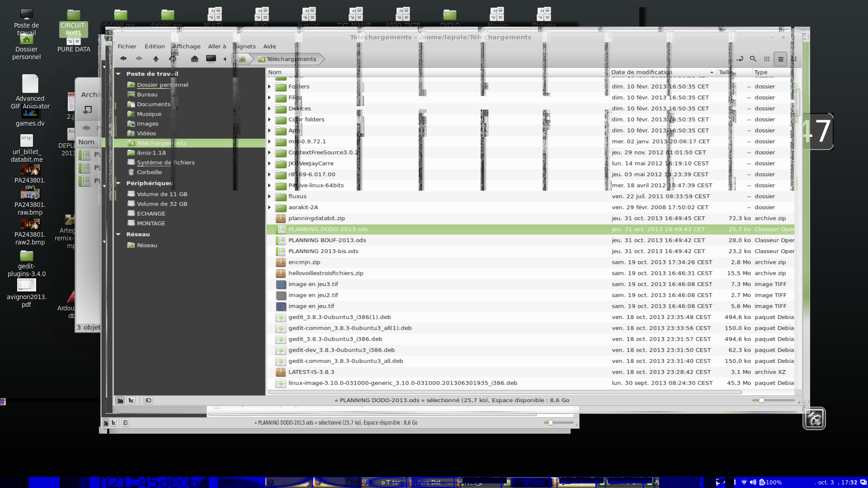Click the Computer monitor toolbar icon
The width and height of the screenshot is (868, 488).
coord(211,59)
